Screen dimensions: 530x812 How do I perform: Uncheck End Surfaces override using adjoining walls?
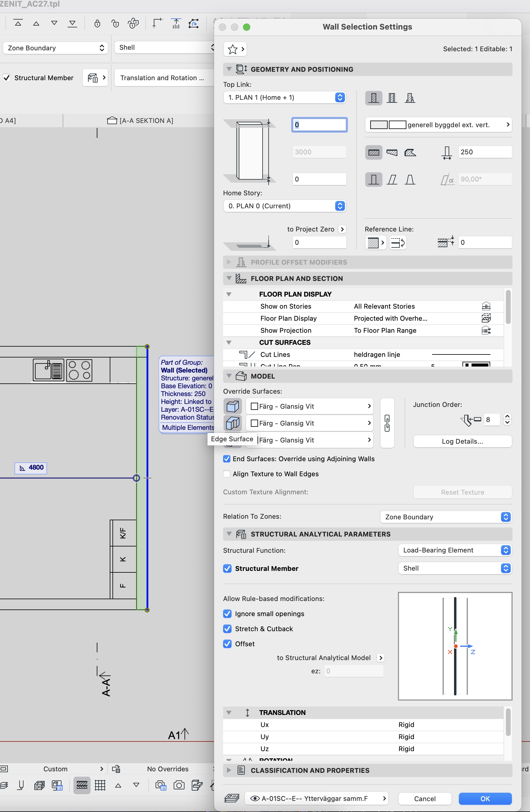[227, 459]
